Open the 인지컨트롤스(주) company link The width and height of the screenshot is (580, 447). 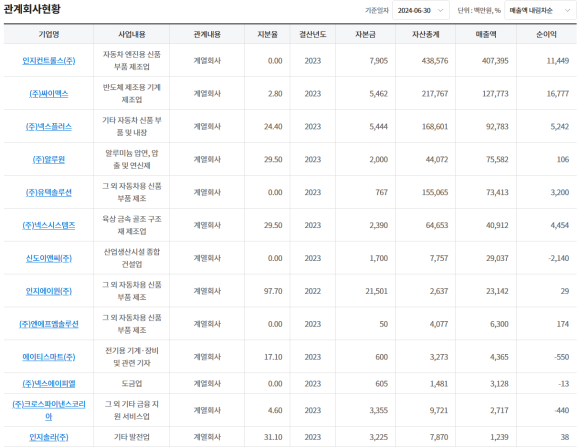point(49,61)
